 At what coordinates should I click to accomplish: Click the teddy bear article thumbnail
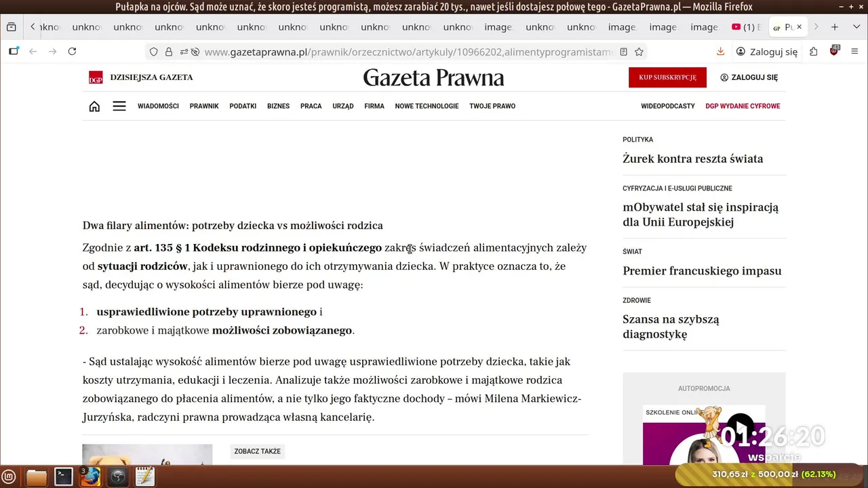click(147, 455)
